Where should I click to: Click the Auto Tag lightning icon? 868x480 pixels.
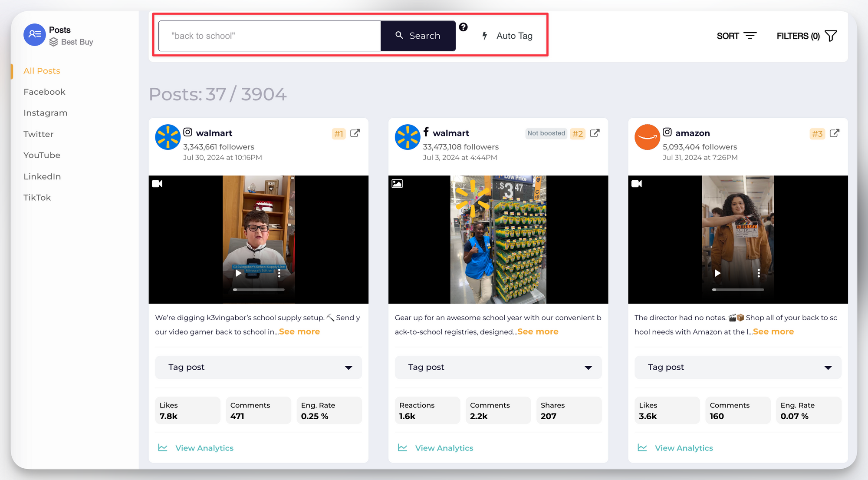485,36
